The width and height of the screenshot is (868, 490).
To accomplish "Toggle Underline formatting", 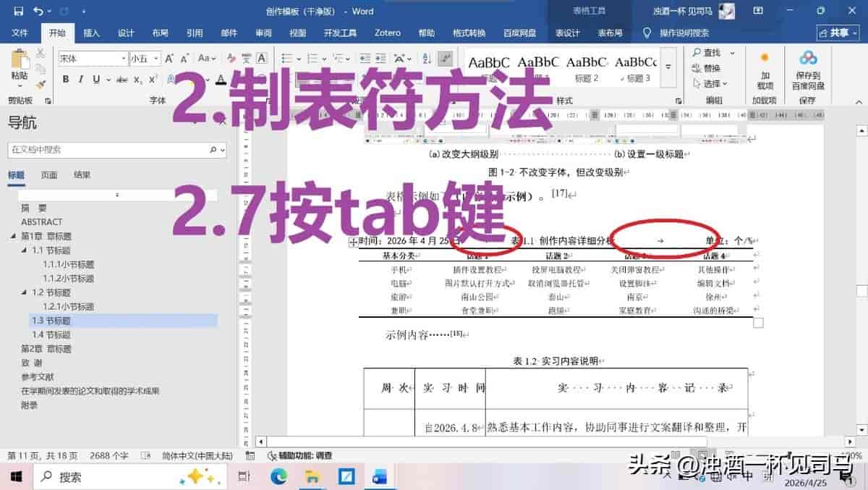I will (96, 80).
